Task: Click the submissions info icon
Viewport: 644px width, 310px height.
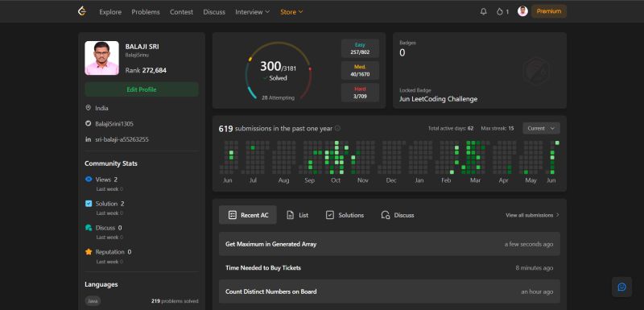Action: (x=337, y=128)
